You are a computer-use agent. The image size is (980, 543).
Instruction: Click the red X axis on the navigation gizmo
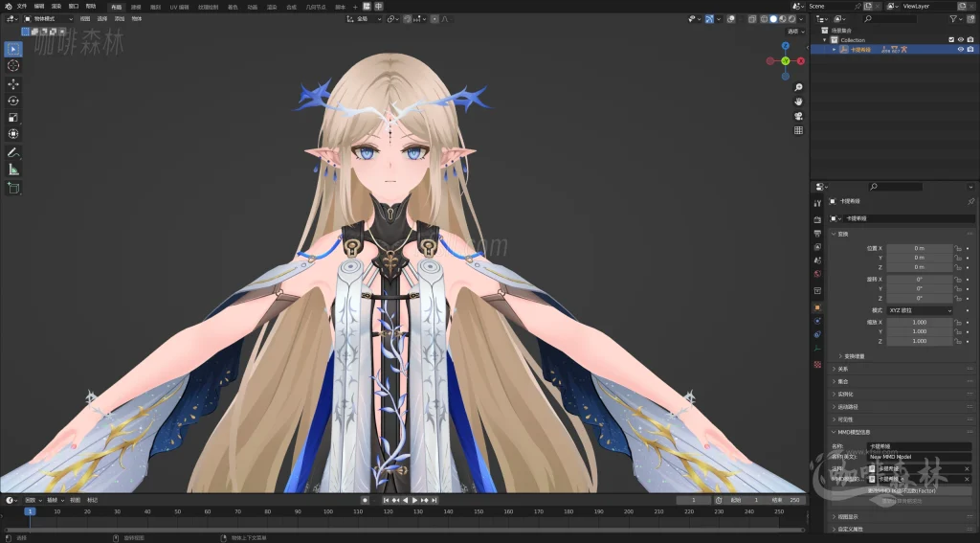coord(801,61)
